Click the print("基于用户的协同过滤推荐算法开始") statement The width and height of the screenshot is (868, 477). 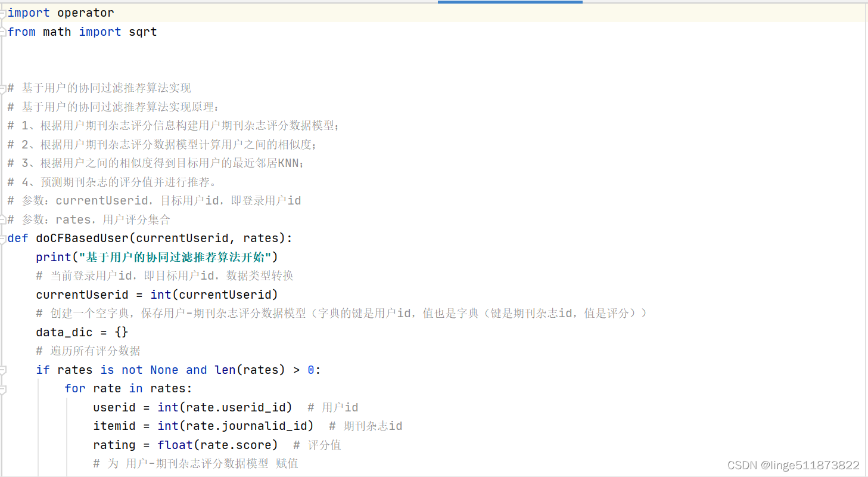(x=157, y=257)
